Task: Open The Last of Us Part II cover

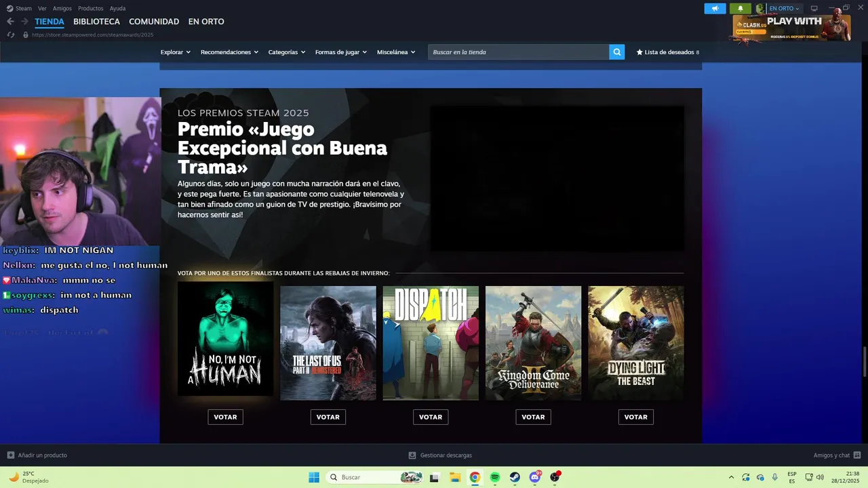Action: (328, 343)
